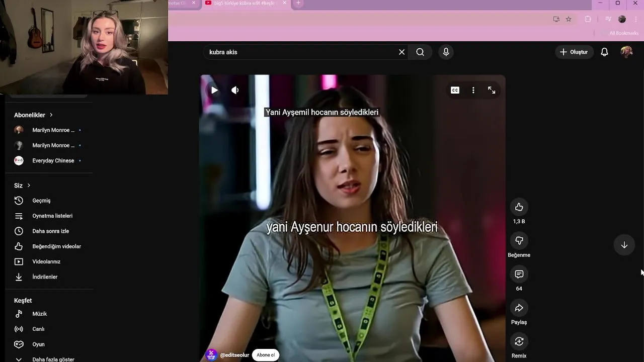Subscribe with the Abone ol button
The height and width of the screenshot is (362, 644).
(266, 355)
